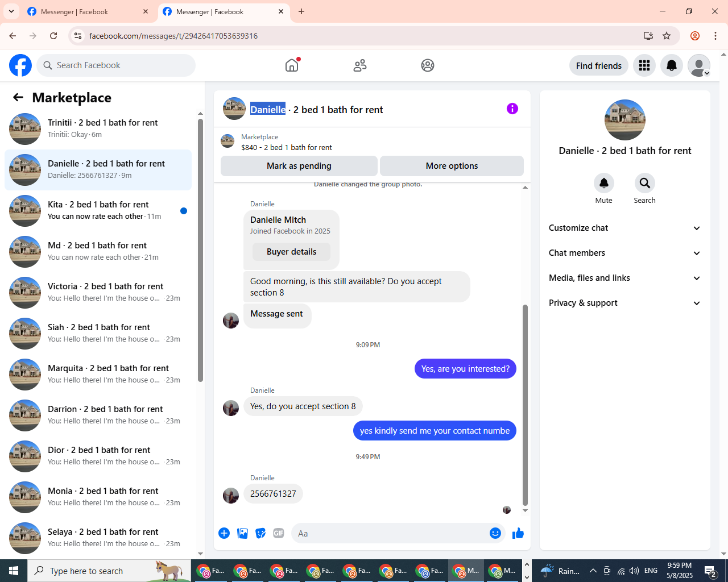View site information icon in address bar
728x582 pixels.
[x=78, y=36]
